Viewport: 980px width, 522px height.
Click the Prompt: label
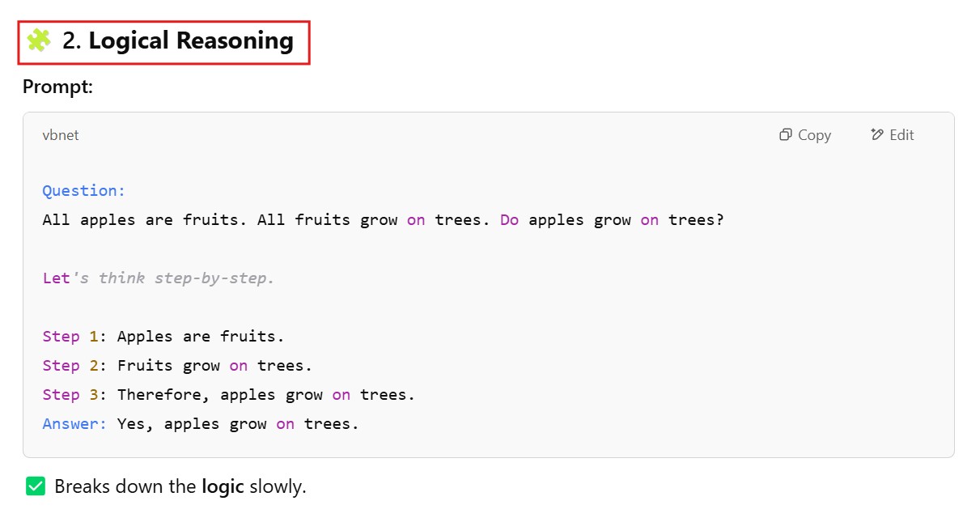click(x=58, y=87)
